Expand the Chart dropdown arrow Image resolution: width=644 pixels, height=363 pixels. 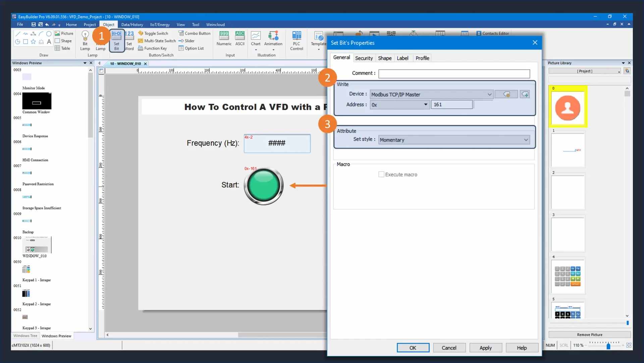pos(256,50)
